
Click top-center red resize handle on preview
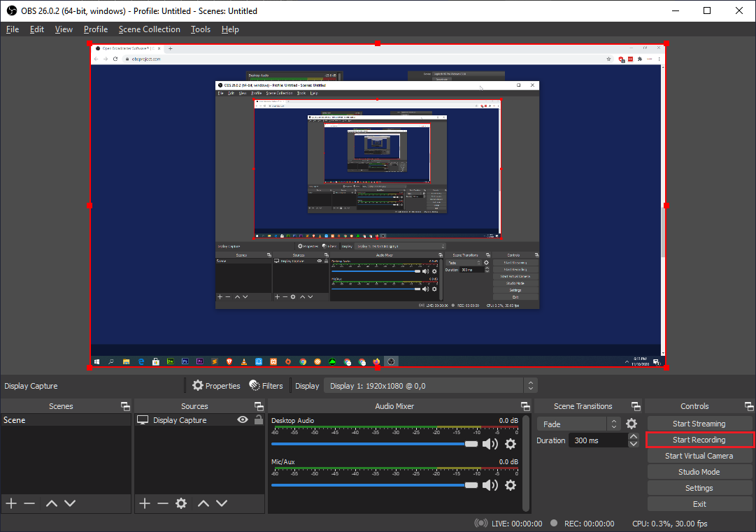[378, 43]
